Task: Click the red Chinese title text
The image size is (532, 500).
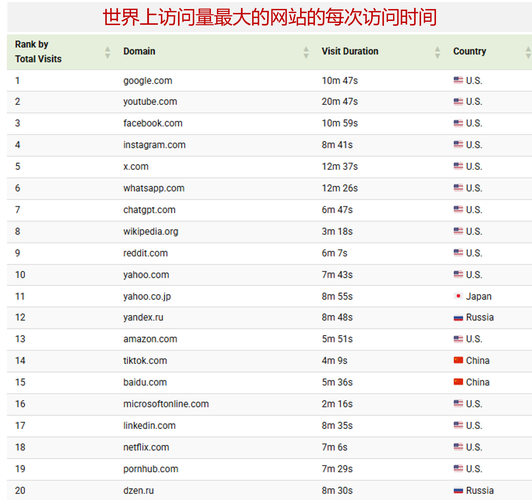Action: point(270,17)
